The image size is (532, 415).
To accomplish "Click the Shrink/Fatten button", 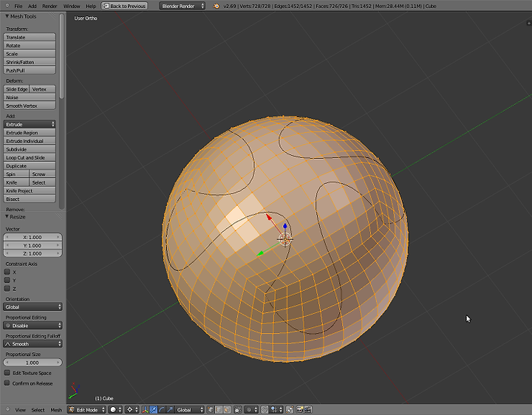I will coord(30,62).
